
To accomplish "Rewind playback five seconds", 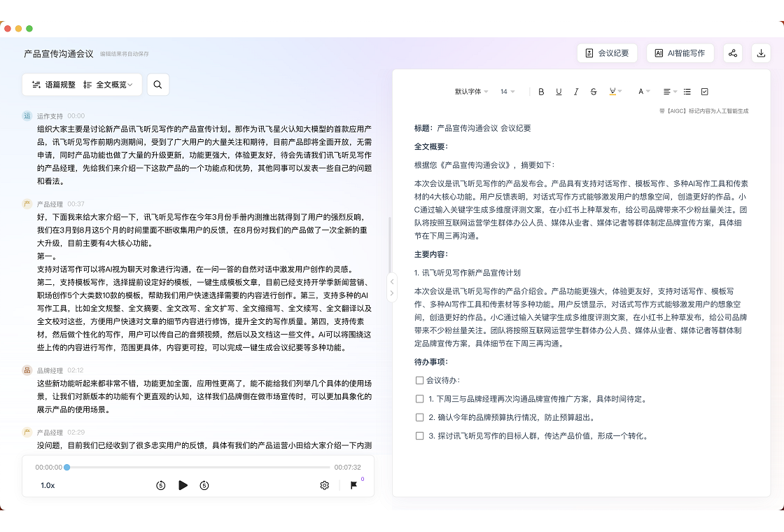I will pos(160,485).
